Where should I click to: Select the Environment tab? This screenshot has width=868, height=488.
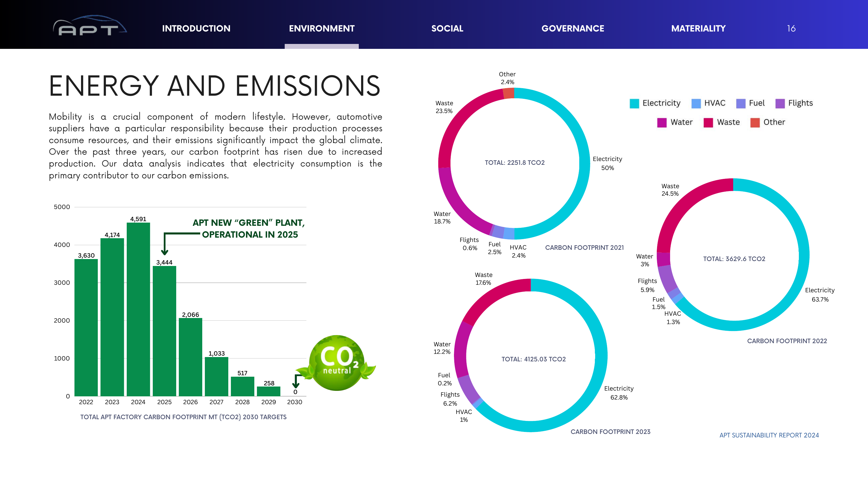coord(321,28)
